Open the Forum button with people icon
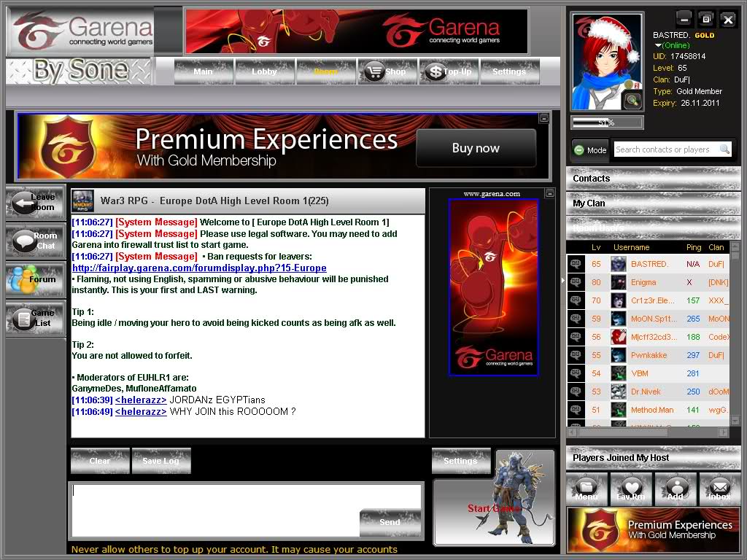This screenshot has width=747, height=560. 36,279
